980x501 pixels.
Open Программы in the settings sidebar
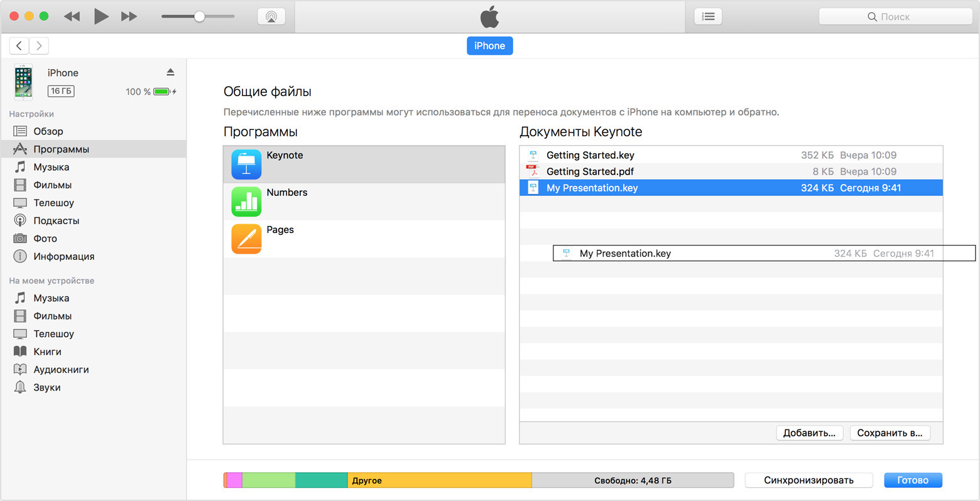pyautogui.click(x=94, y=149)
